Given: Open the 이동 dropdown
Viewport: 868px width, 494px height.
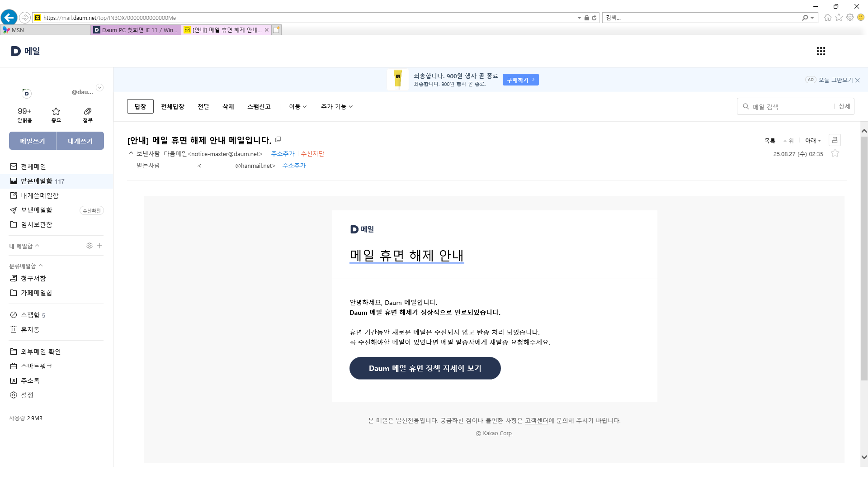Looking at the screenshot, I should [x=298, y=107].
